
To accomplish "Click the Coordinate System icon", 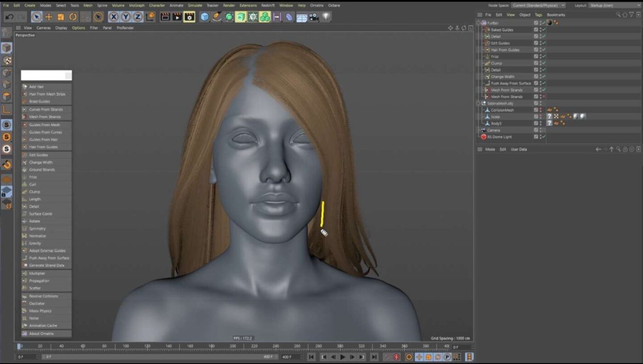I will click(150, 17).
